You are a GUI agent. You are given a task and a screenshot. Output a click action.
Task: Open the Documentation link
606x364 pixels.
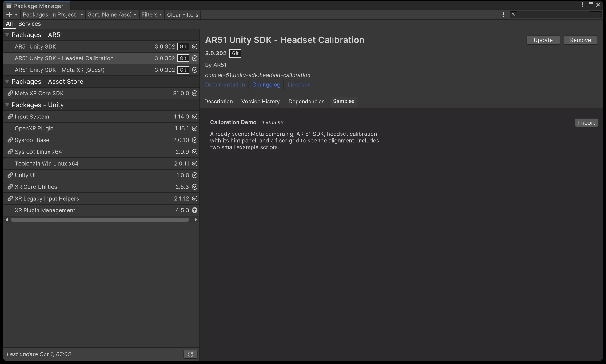coord(225,85)
